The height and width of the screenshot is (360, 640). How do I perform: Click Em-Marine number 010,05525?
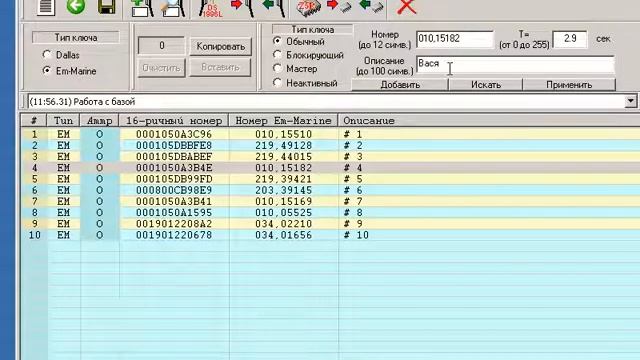(283, 213)
